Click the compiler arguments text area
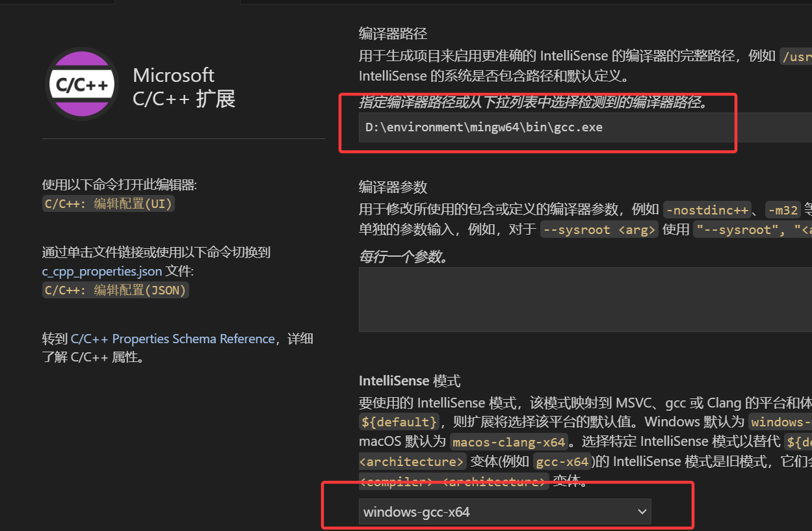 coord(585,300)
